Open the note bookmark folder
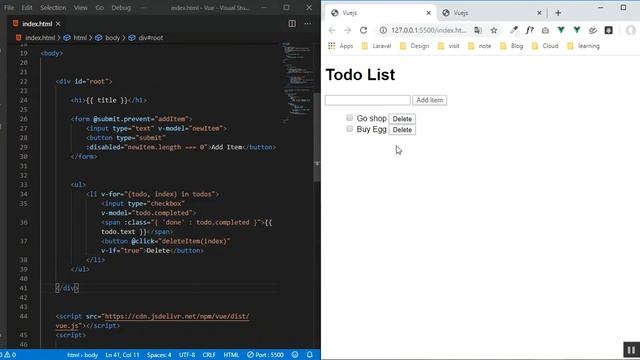The image size is (640, 360). pos(480,46)
